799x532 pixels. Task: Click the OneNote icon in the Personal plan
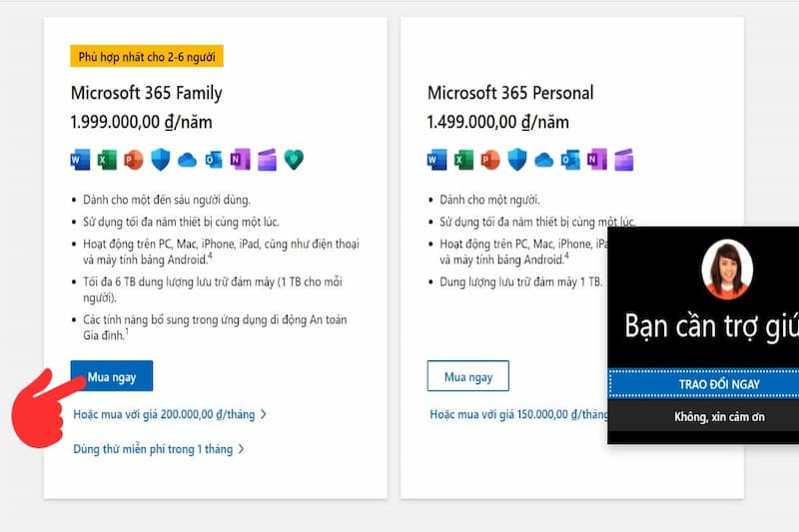(x=597, y=160)
